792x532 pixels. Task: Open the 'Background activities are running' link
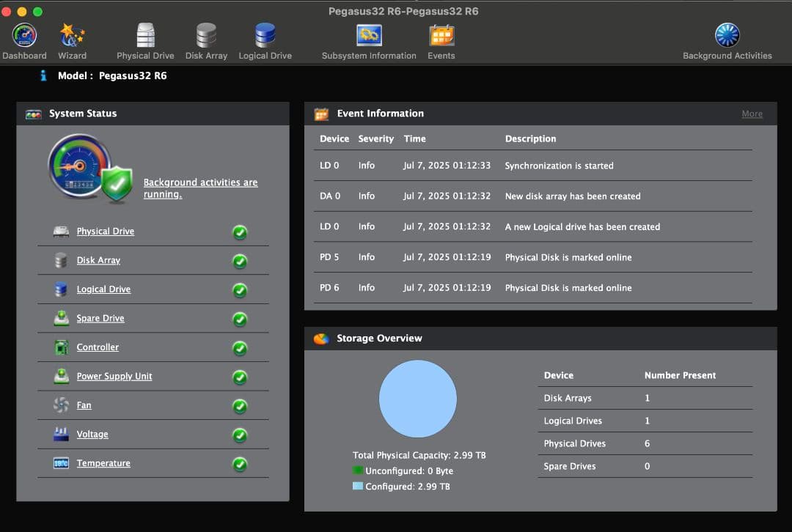pos(200,188)
